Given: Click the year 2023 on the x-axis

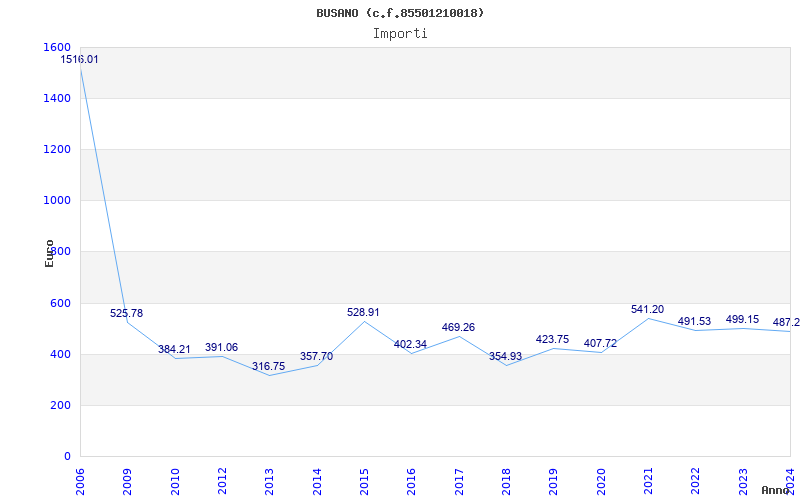Looking at the screenshot, I should 743,480.
